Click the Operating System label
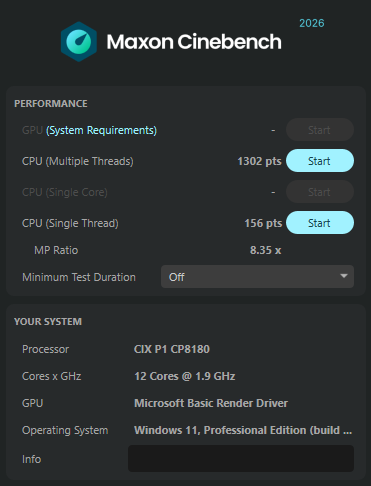This screenshot has height=486, width=371. pyautogui.click(x=65, y=430)
